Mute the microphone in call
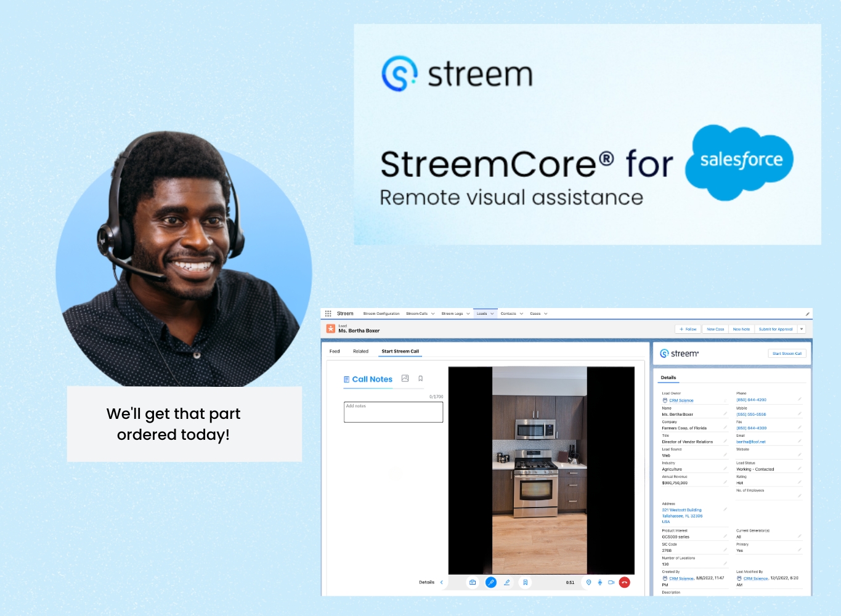This screenshot has width=841, height=616. point(599,582)
